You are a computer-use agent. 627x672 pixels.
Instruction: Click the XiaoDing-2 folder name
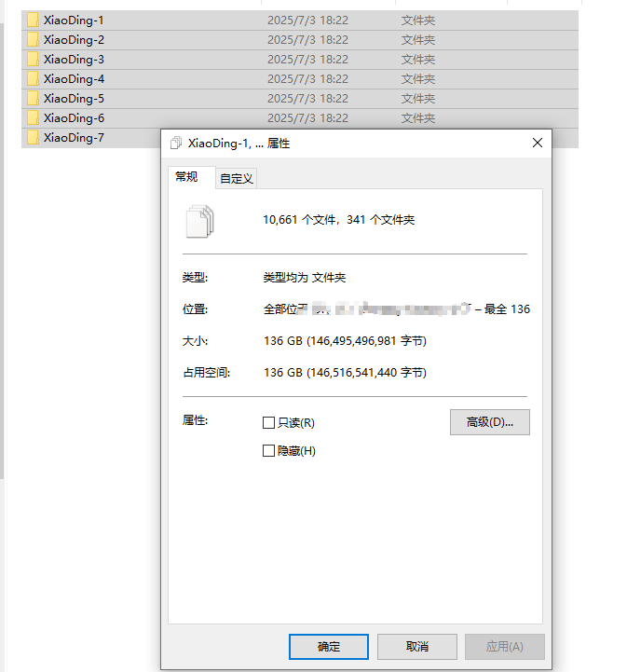coord(74,40)
